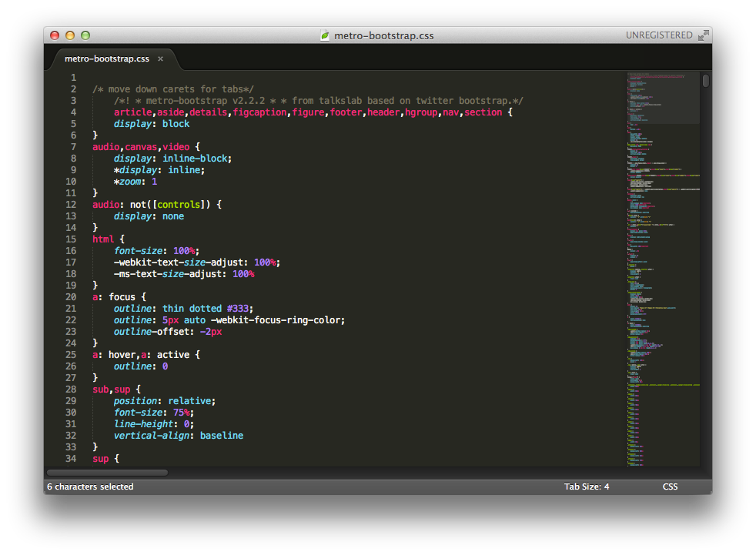
Task: Click line number 34 in gutter
Action: 71,459
